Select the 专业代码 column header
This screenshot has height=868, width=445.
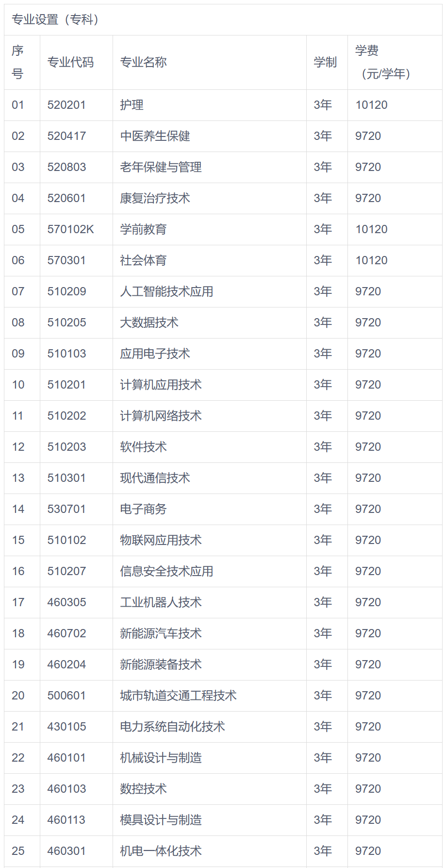point(70,62)
